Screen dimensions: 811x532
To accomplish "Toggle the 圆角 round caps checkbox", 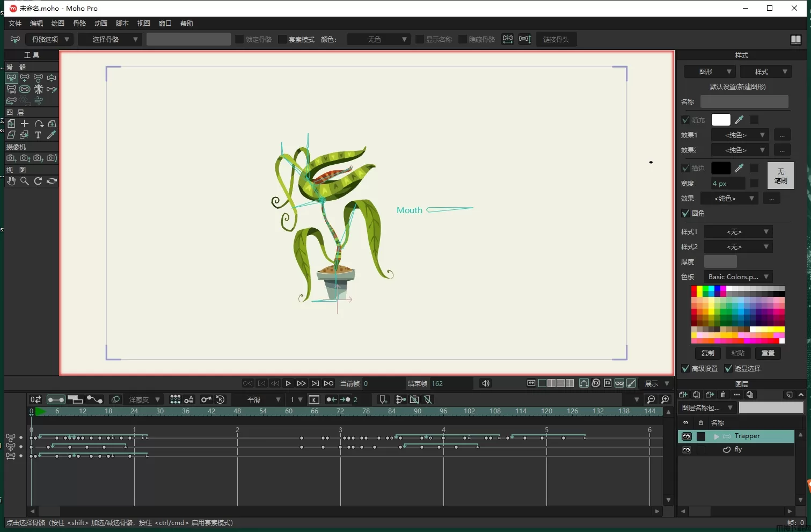I will 685,213.
